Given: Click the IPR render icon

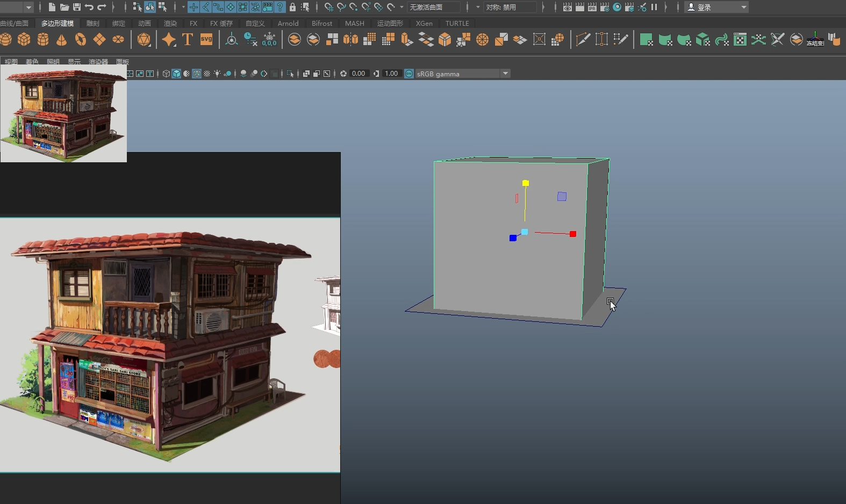Looking at the screenshot, I should point(592,7).
